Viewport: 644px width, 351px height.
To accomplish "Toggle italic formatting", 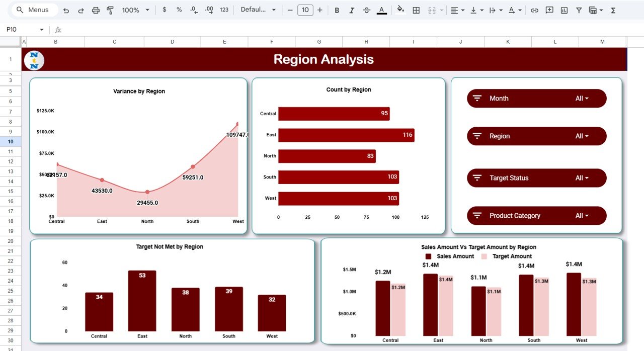I will point(352,10).
